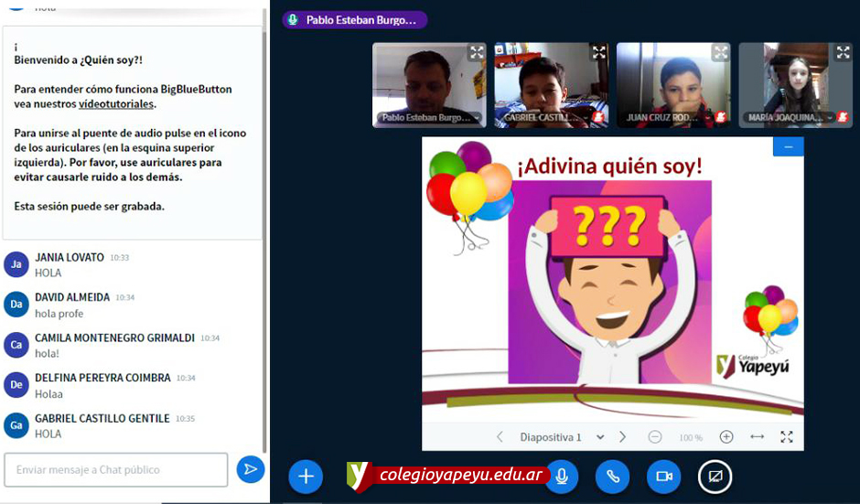Select Gabriel Castillo's webcam thumbnail
860x504 pixels.
pyautogui.click(x=551, y=84)
